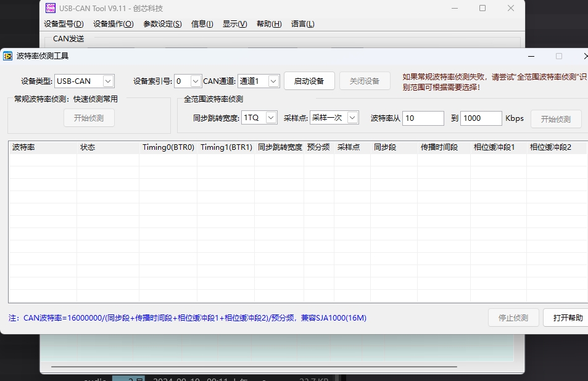Screen dimensions: 588x381
Task: Expand the 设备类型 USB-CAN dropdown
Action: (108, 81)
